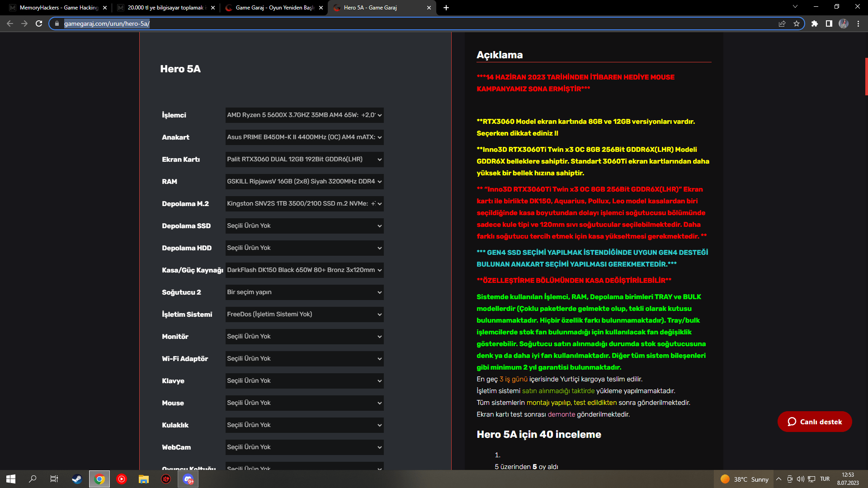
Task: Open the Monitör dropdown
Action: tap(304, 337)
